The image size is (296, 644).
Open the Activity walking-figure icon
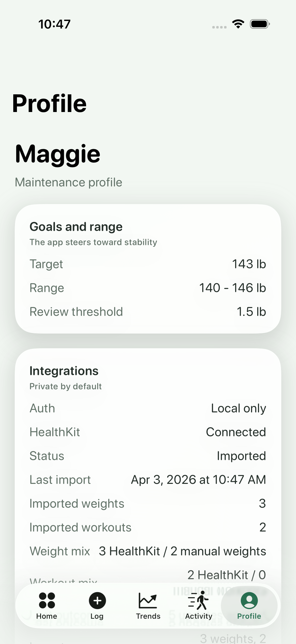[x=199, y=601]
